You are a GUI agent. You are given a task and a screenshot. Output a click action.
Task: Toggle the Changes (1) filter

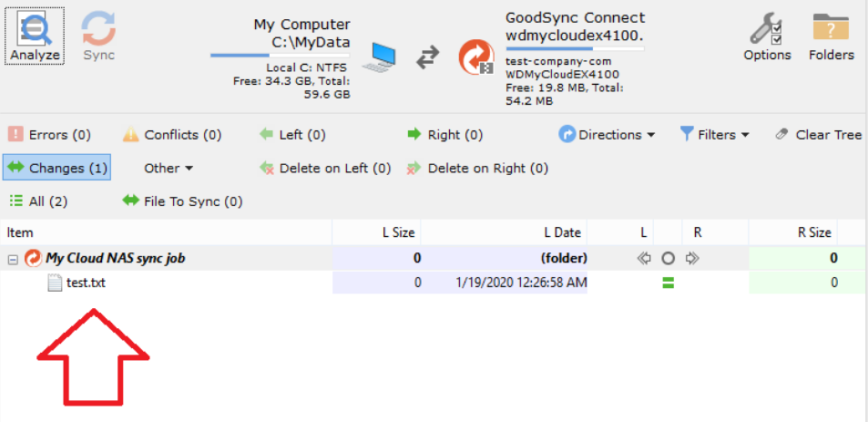[57, 168]
